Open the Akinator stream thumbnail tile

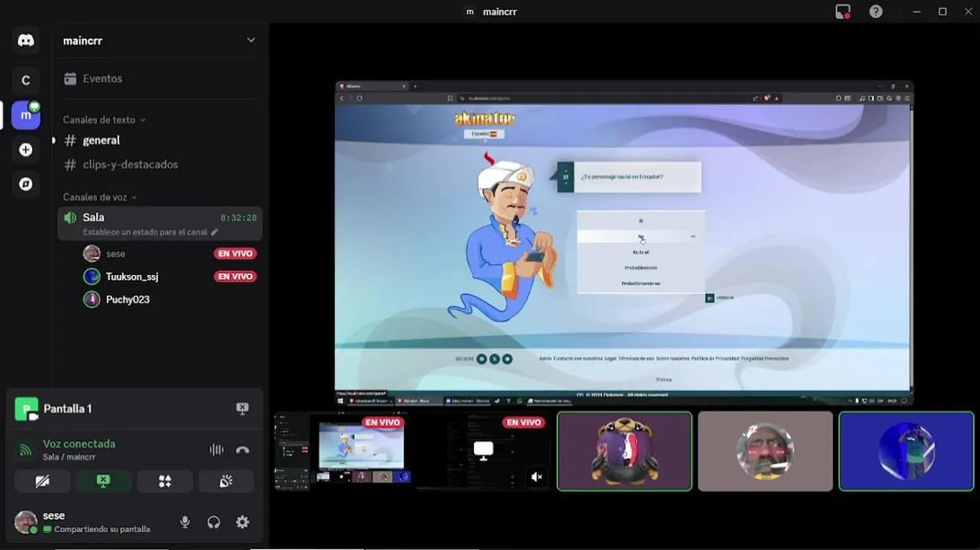[342, 451]
